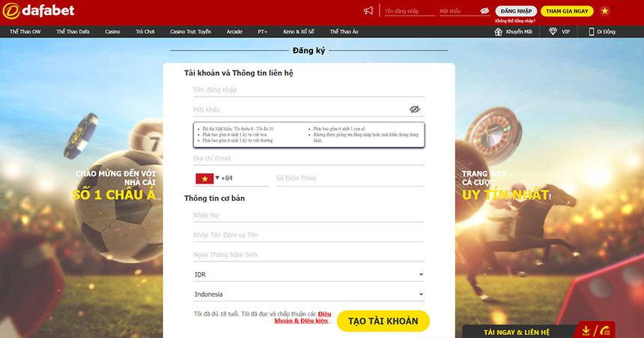This screenshot has width=644, height=338.
Task: Click the TẠO TÀI KHOẢN button
Action: pos(383,321)
